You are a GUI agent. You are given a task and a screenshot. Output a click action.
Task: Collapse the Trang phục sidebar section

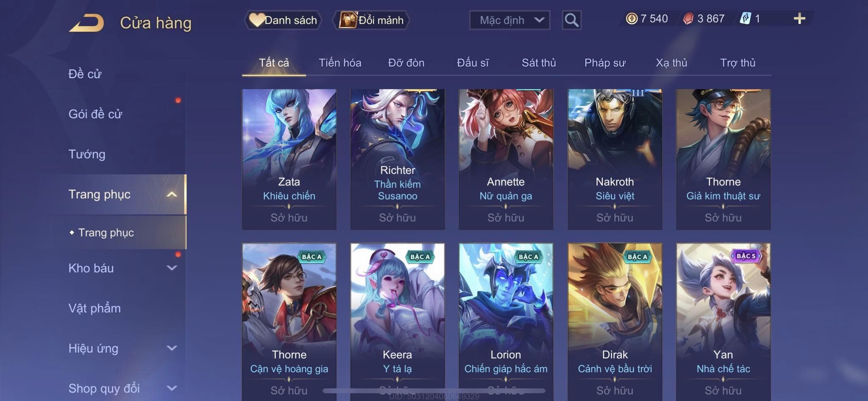point(172,195)
